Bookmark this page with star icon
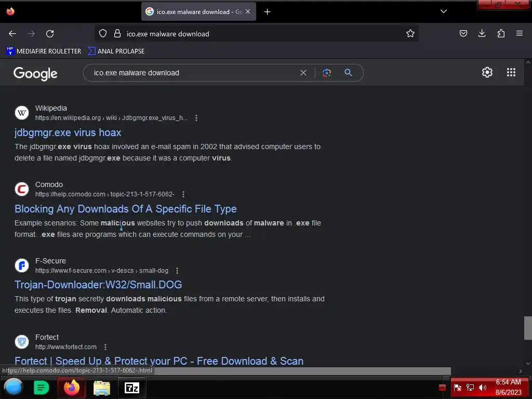 [x=410, y=33]
